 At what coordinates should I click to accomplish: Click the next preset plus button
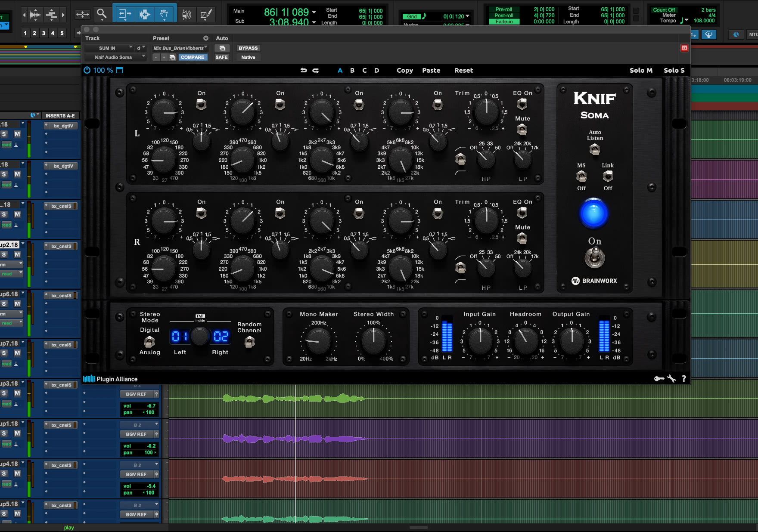tap(164, 57)
